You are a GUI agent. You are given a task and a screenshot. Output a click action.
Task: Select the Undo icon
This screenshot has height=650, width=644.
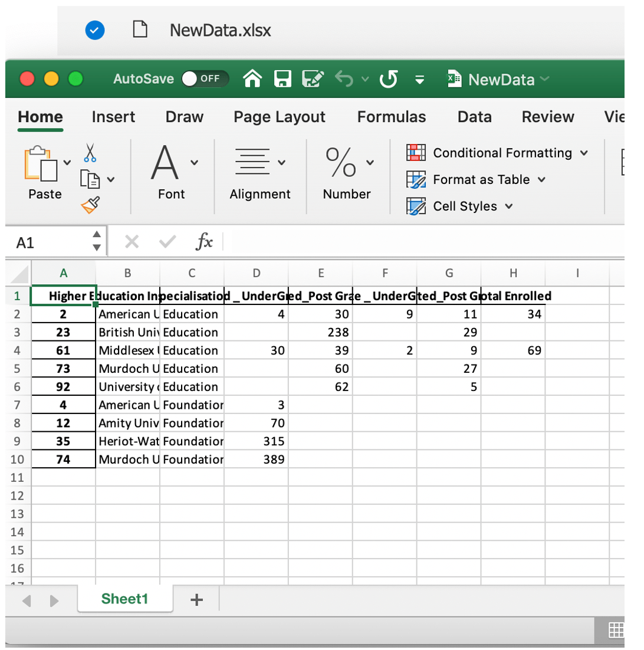(344, 79)
